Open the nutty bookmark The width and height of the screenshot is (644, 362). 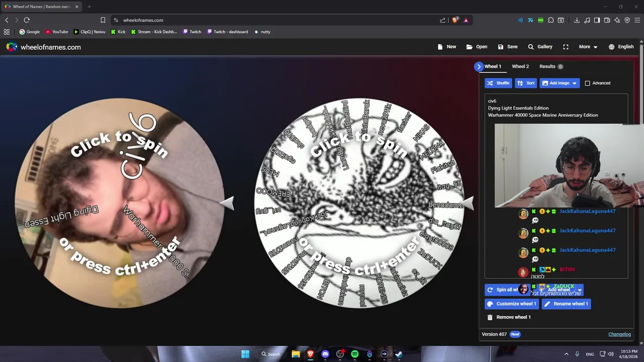(262, 32)
